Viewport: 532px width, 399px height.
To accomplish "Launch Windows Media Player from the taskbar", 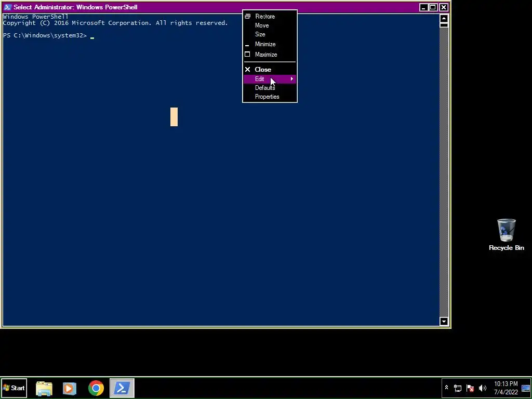I will pyautogui.click(x=70, y=388).
